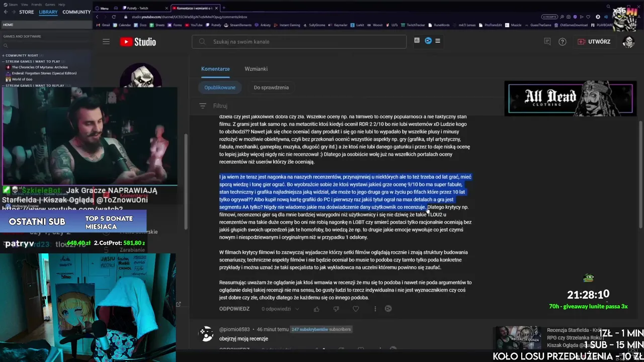Reload the browser page
This screenshot has height=362, width=644.
pos(114,17)
